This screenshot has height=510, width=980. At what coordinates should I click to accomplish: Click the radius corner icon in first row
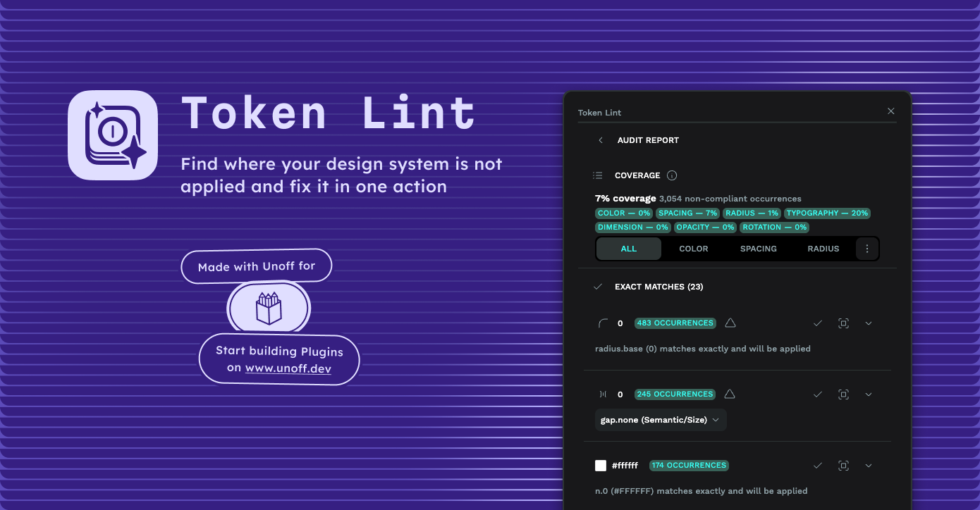pos(603,323)
